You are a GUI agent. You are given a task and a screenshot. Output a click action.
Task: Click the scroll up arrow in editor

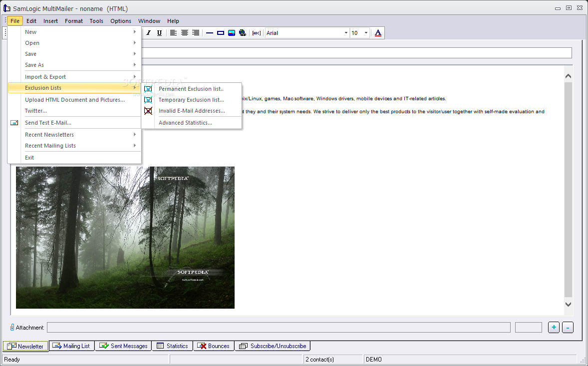[568, 76]
